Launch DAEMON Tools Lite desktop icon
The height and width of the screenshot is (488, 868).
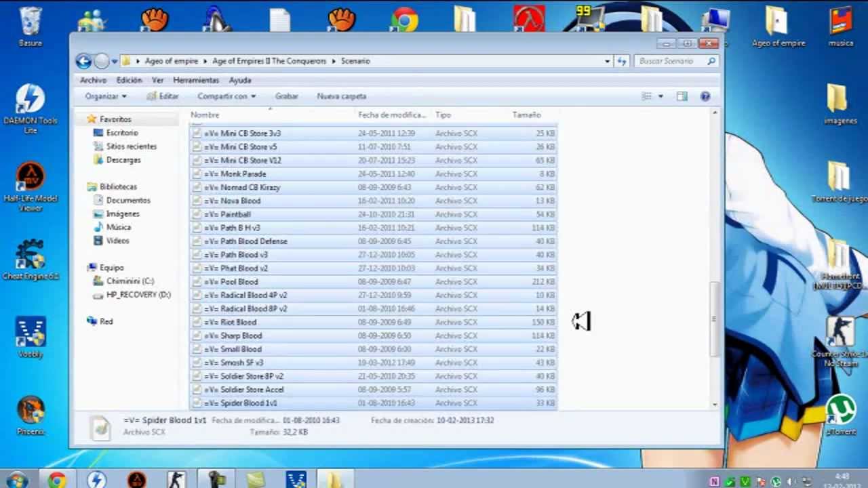tap(31, 108)
